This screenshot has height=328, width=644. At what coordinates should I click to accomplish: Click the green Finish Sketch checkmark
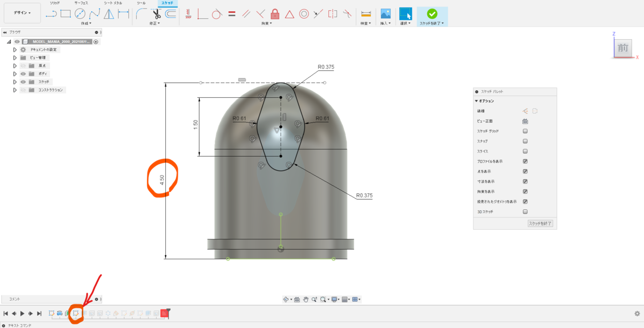(x=432, y=14)
